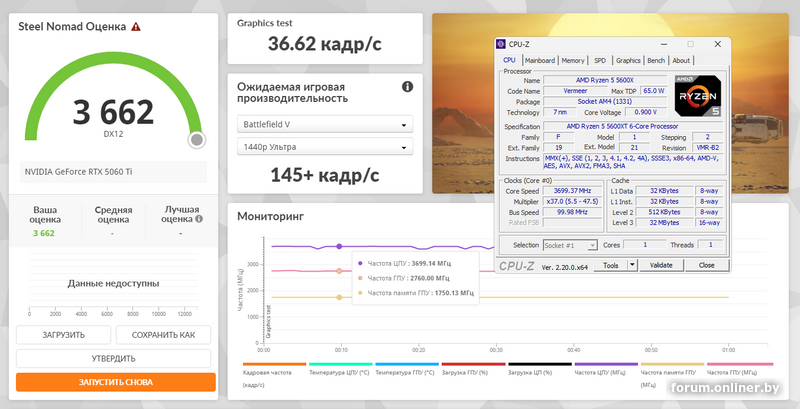
Task: Toggle the Частота ЦПУ legend swatch
Action: [x=606, y=364]
